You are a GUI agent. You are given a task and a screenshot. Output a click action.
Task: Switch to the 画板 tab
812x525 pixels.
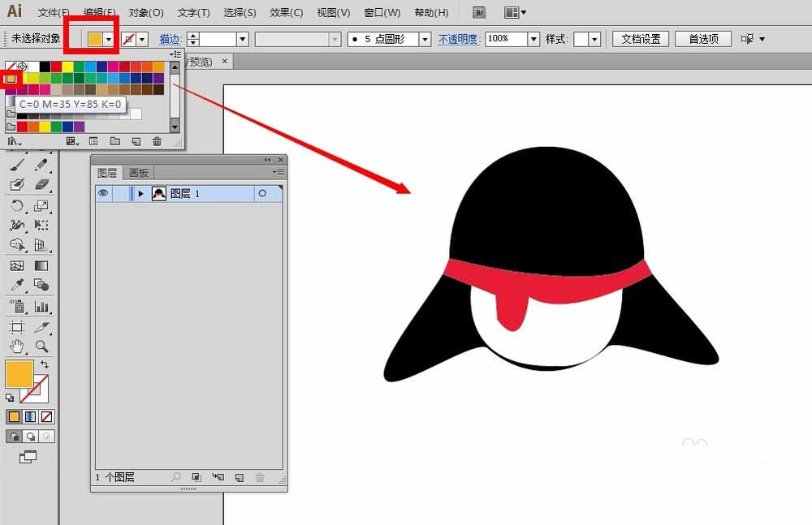[138, 173]
